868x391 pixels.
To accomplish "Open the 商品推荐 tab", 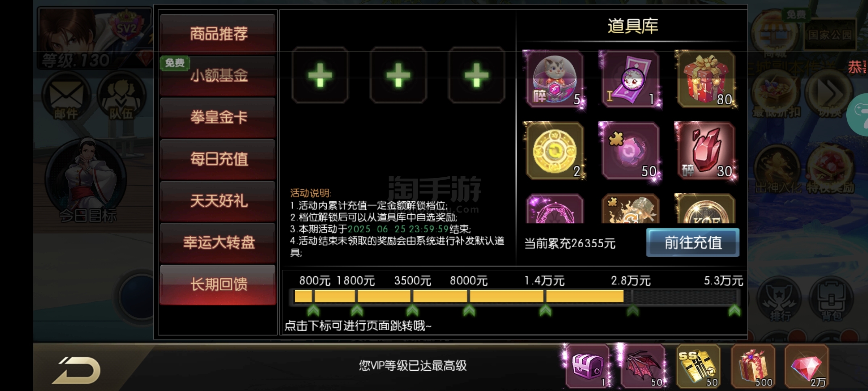I will pos(218,34).
